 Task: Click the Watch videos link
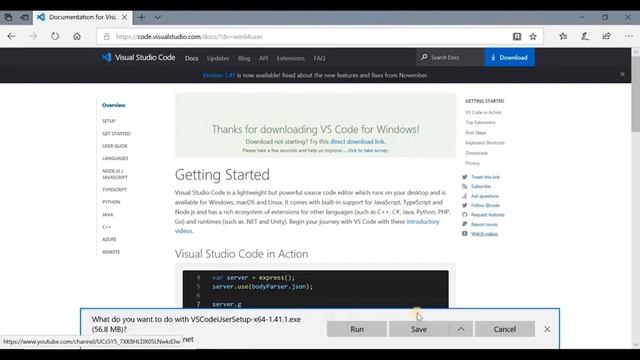coord(484,234)
